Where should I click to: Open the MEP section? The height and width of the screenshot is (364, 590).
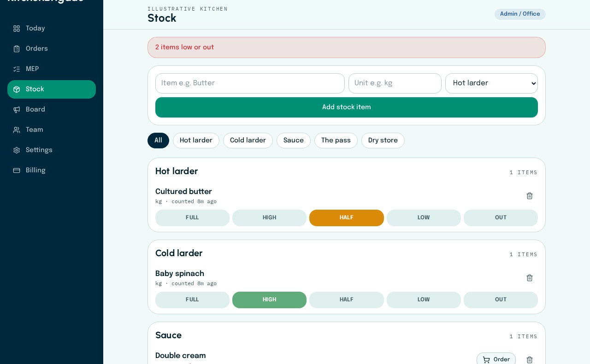[x=52, y=69]
